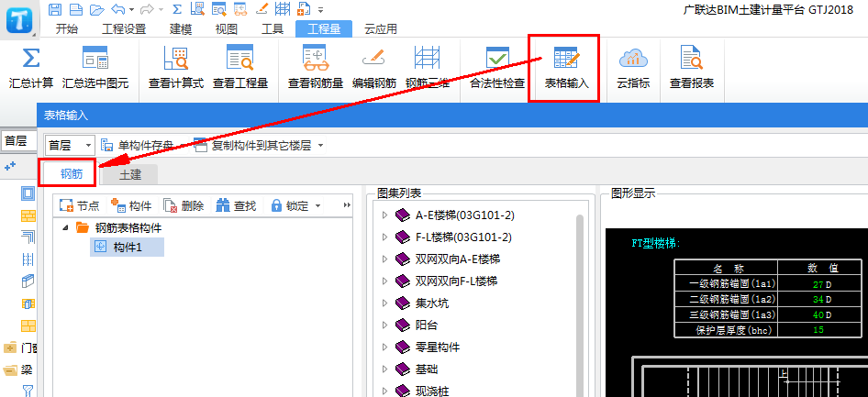Screen dimensions: 868x397
Task: Select 基础 in the atlas list
Action: pyautogui.click(x=427, y=369)
